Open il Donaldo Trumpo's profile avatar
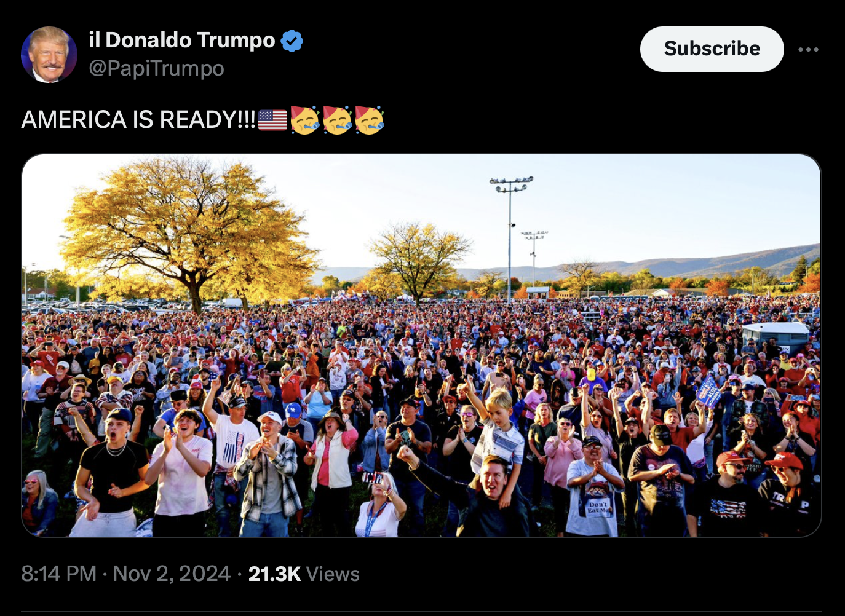845x616 pixels. pyautogui.click(x=49, y=55)
